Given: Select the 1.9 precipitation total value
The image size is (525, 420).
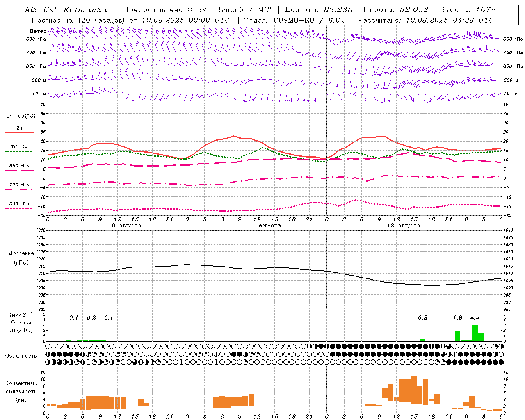Looking at the screenshot, I should [x=457, y=318].
